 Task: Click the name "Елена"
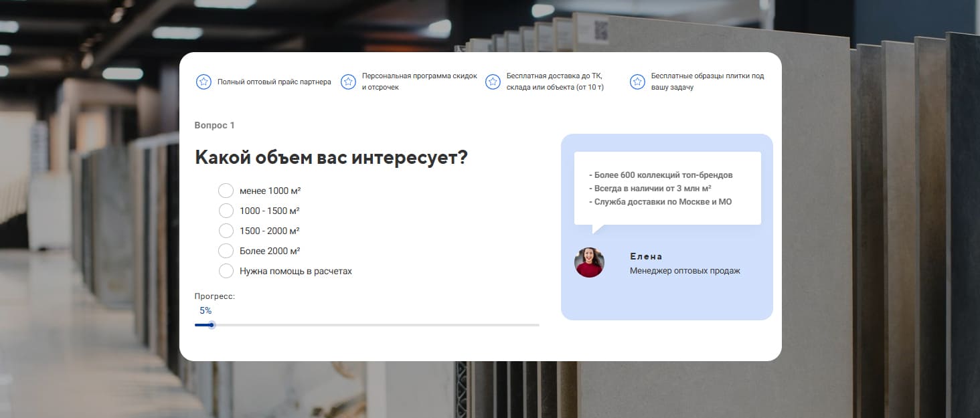(646, 256)
